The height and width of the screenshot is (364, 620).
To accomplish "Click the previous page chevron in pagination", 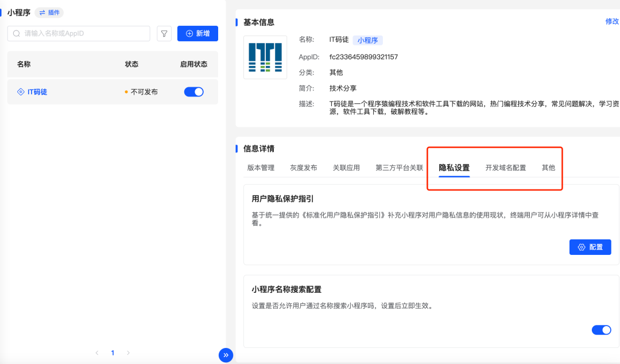I will click(96, 353).
